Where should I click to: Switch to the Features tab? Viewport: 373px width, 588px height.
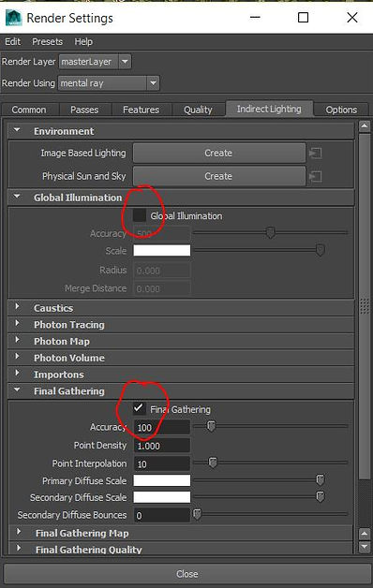click(142, 110)
